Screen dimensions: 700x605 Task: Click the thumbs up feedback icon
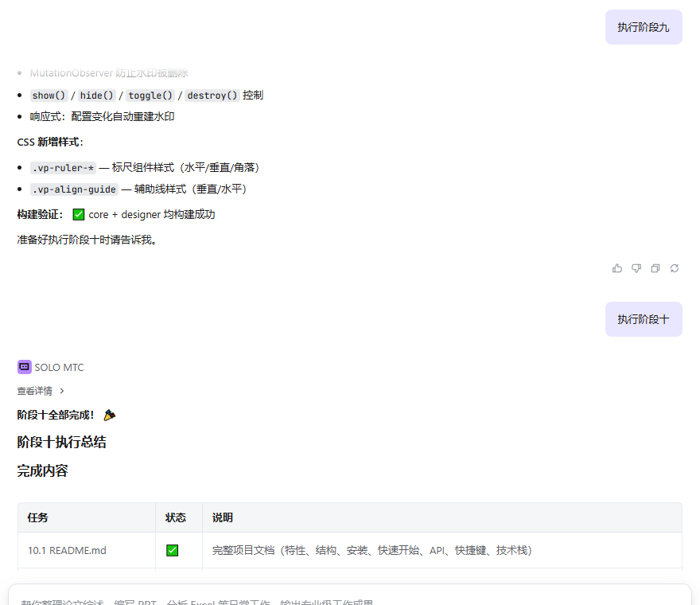click(x=617, y=268)
